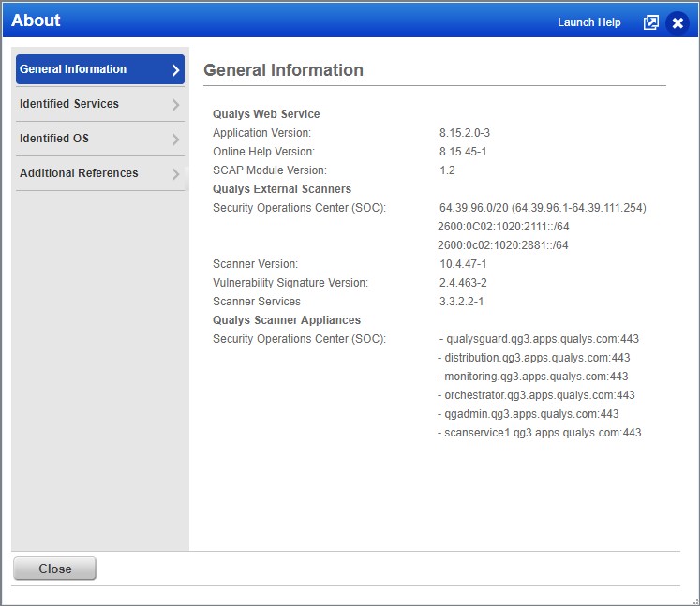Screen dimensions: 700x606
Task: Switch to the Identified OS section
Action: coord(54,139)
